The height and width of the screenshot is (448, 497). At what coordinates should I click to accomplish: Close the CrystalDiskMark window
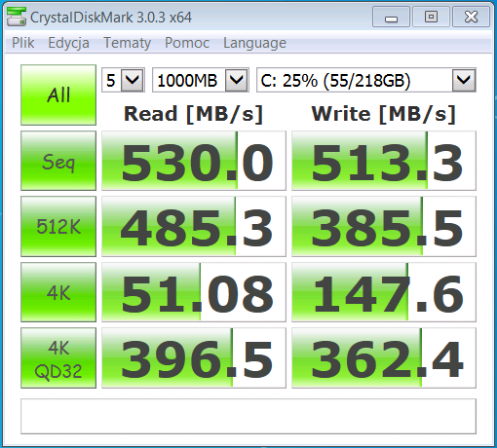[x=471, y=17]
